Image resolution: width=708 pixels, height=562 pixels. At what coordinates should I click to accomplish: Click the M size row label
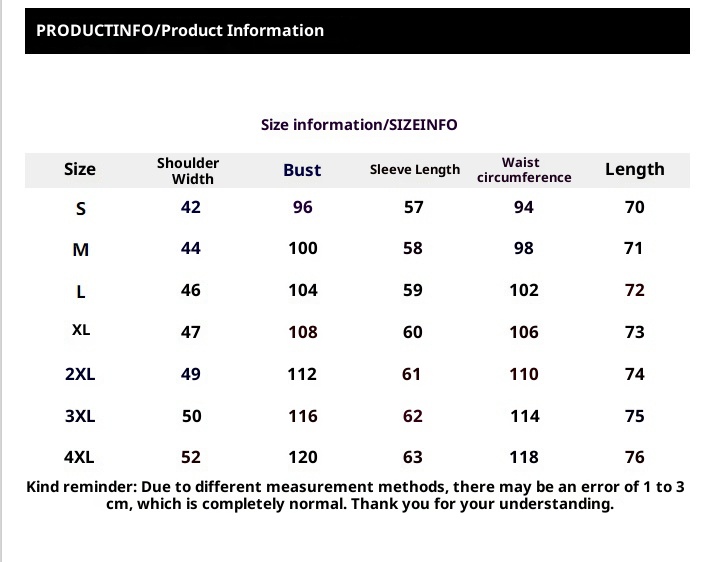pos(81,249)
